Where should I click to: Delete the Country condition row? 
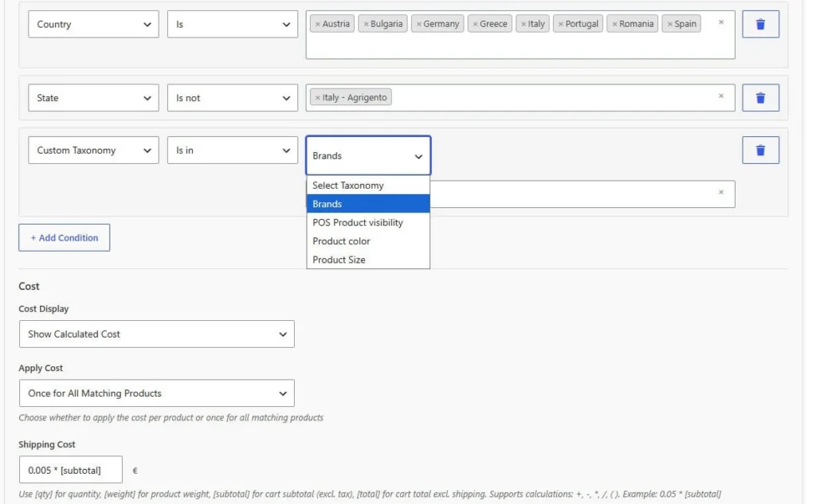point(760,24)
